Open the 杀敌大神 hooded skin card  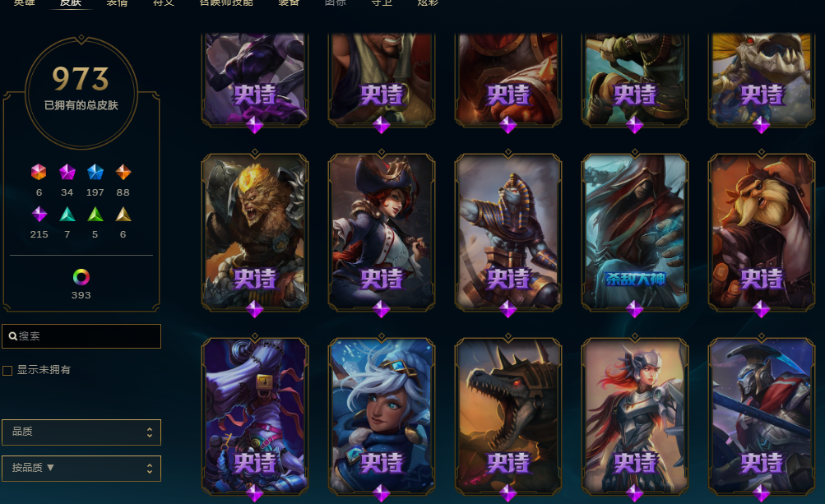pos(634,232)
